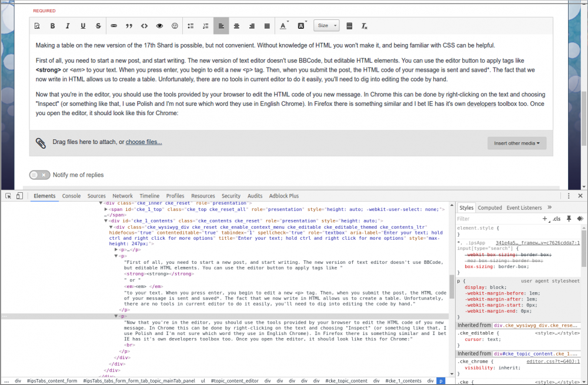Click the styles Filter input field
The image size is (588, 385).
(497, 219)
